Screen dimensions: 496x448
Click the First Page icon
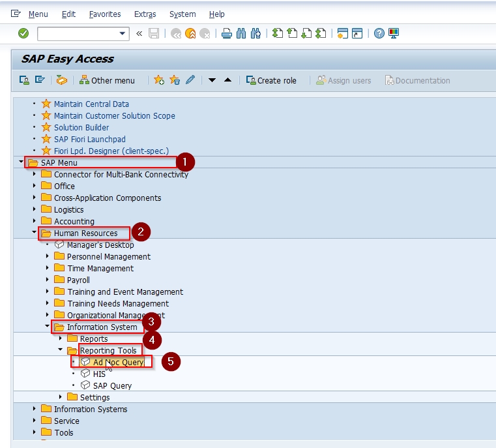278,33
